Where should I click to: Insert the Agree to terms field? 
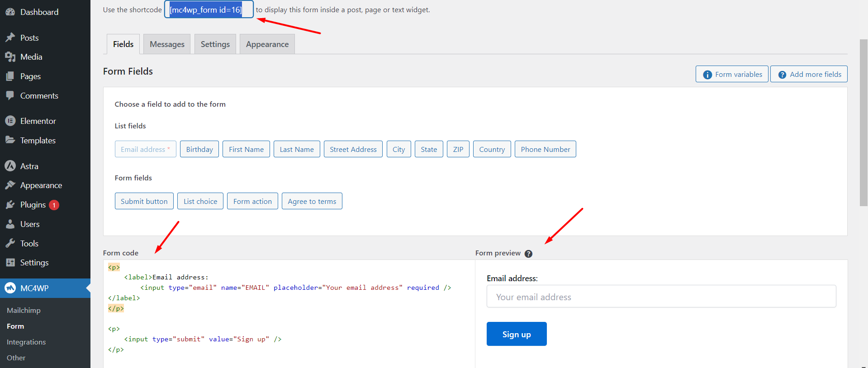click(312, 201)
